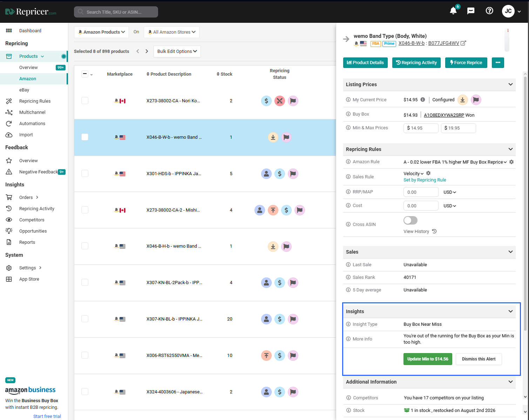The height and width of the screenshot is (420, 529).
Task: Click upward arrow status icon for X006-RST62550VMA
Action: (x=266, y=356)
